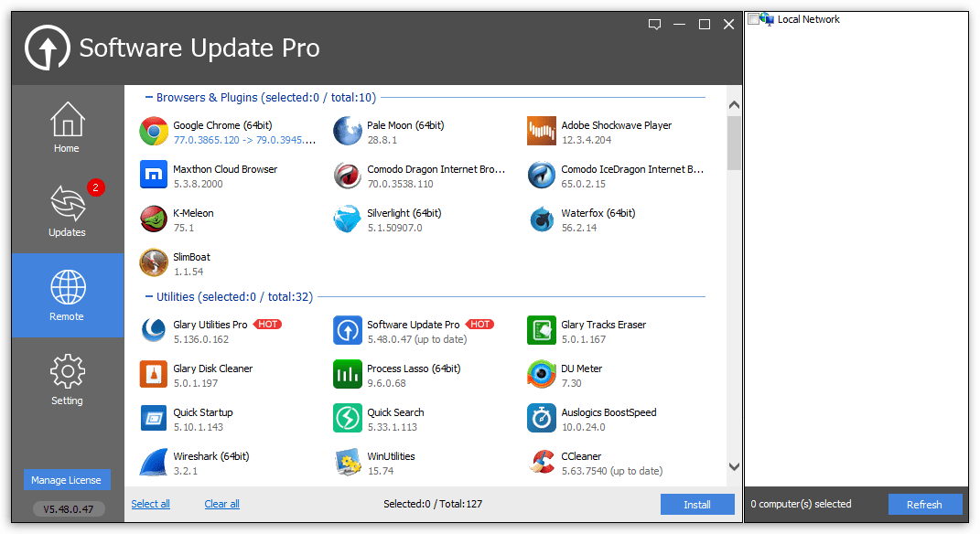The width and height of the screenshot is (980, 534).
Task: Click the scrollbar down arrow
Action: [735, 466]
